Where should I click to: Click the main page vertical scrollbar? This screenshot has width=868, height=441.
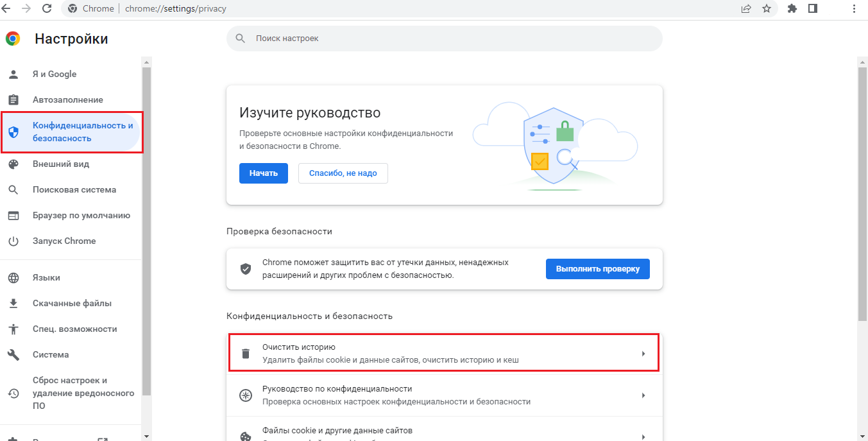coord(862,193)
